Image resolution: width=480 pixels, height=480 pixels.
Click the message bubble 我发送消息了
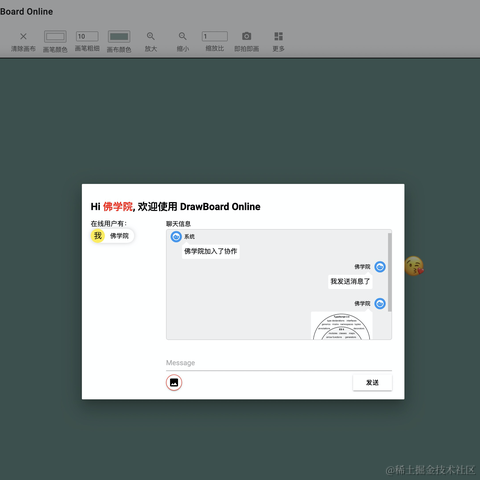point(350,281)
